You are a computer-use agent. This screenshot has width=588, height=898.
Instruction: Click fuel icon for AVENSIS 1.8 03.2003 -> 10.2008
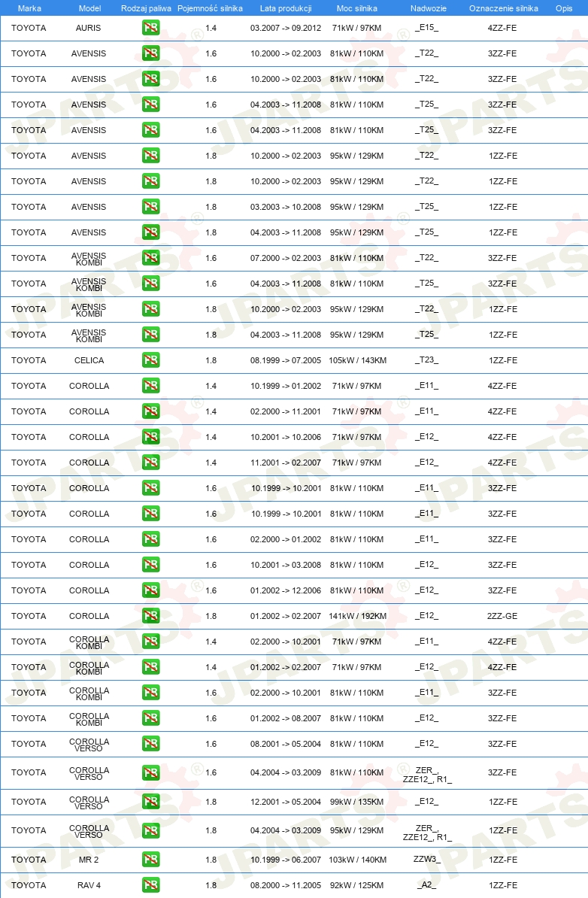tap(151, 207)
